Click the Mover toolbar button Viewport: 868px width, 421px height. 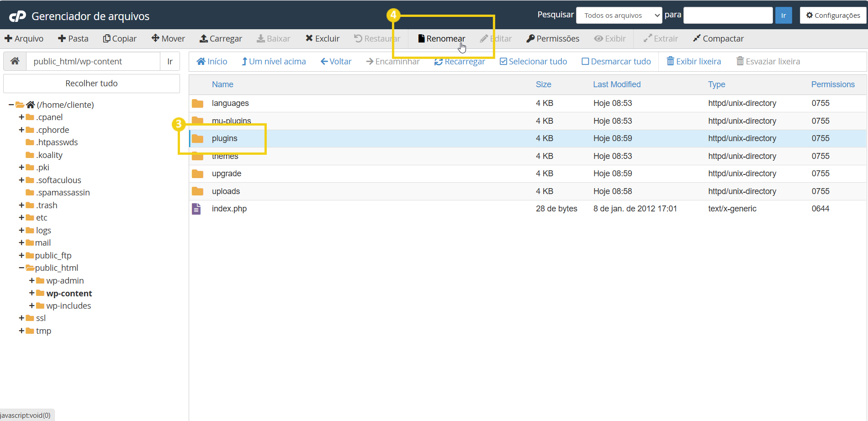click(x=168, y=39)
